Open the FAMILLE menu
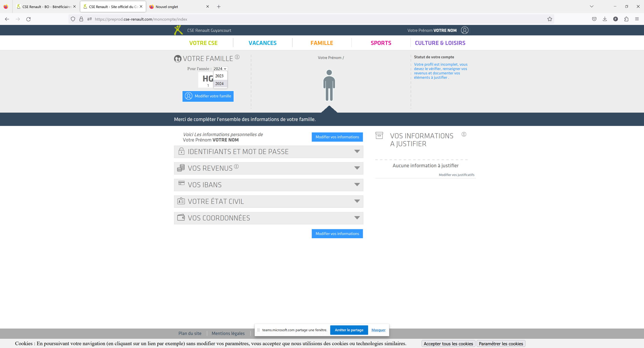The image size is (644, 348). 322,43
